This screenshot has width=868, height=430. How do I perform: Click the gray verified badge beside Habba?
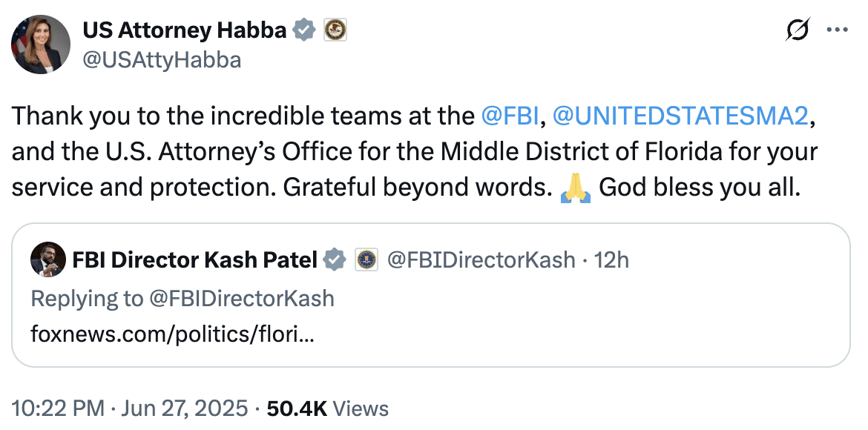(304, 30)
